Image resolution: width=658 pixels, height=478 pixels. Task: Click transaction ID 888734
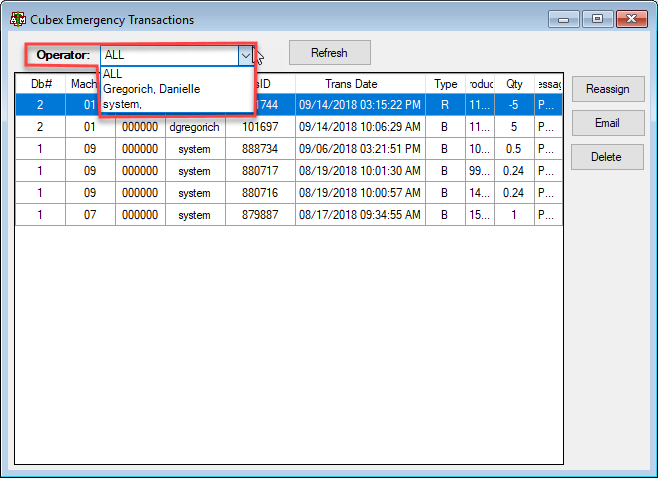[260, 149]
